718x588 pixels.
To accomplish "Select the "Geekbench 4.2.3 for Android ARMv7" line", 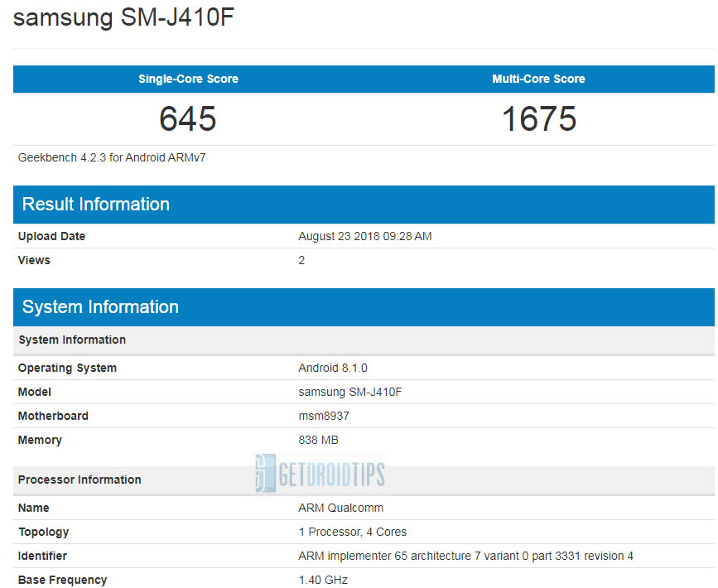I will pyautogui.click(x=112, y=157).
